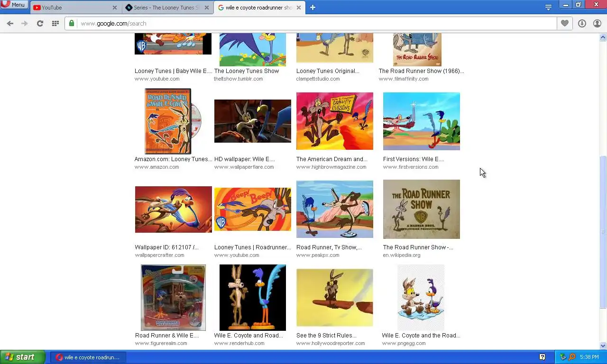Reload the current page
This screenshot has width=607, height=364.
point(40,23)
